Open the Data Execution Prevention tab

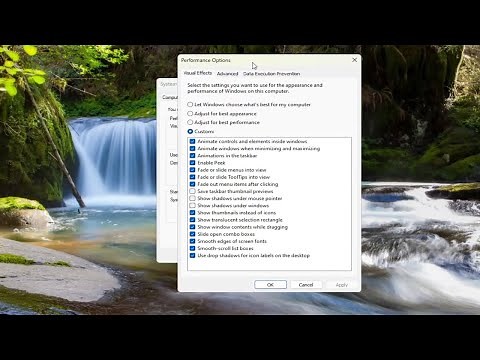point(271,74)
